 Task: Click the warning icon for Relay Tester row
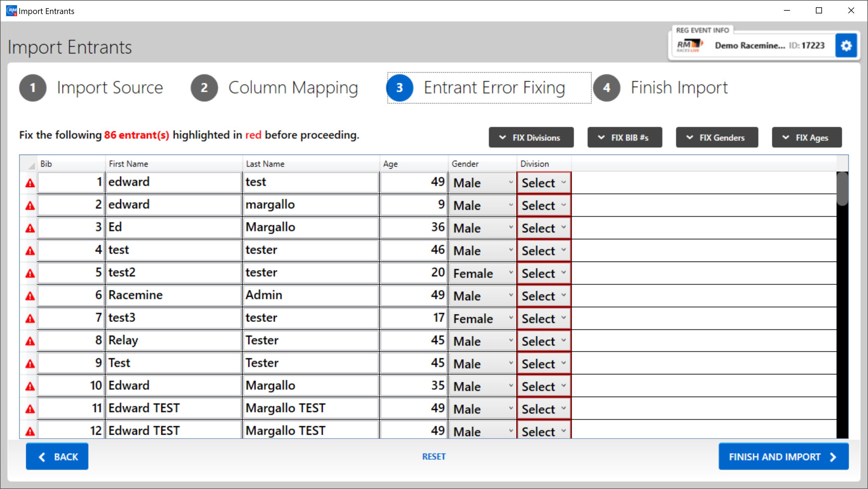(30, 341)
